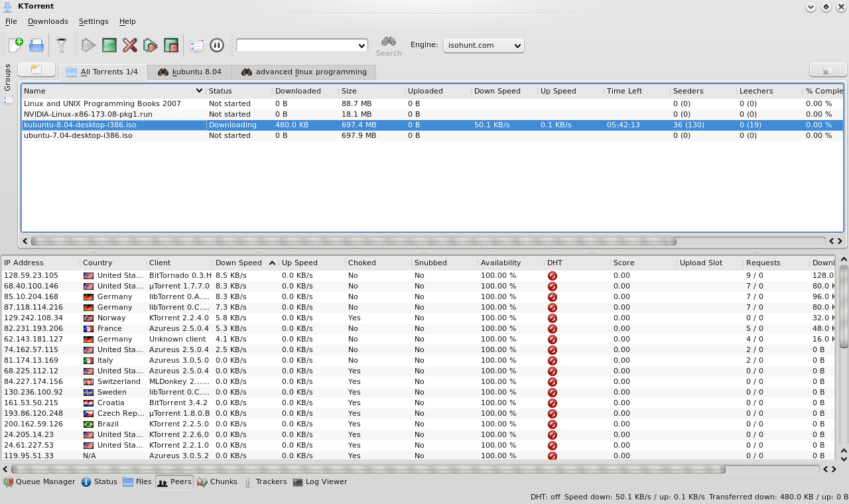The image size is (849, 504).
Task: Open the advanced linux programming tab
Action: pos(304,72)
